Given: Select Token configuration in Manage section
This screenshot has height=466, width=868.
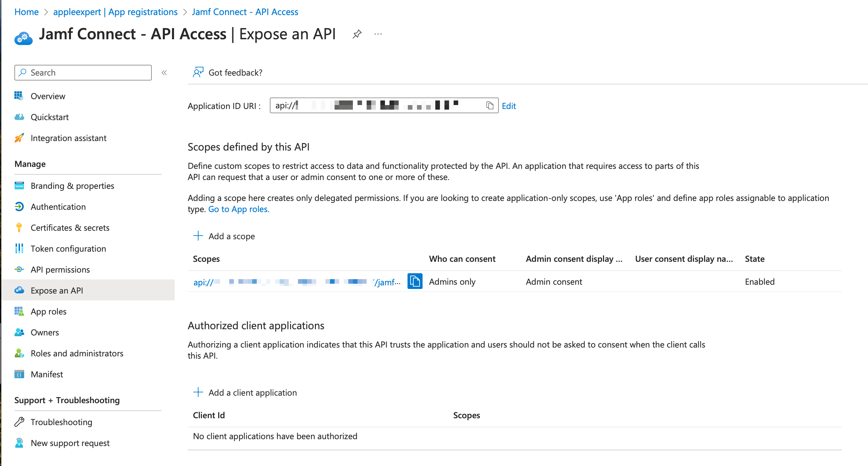Looking at the screenshot, I should point(68,248).
